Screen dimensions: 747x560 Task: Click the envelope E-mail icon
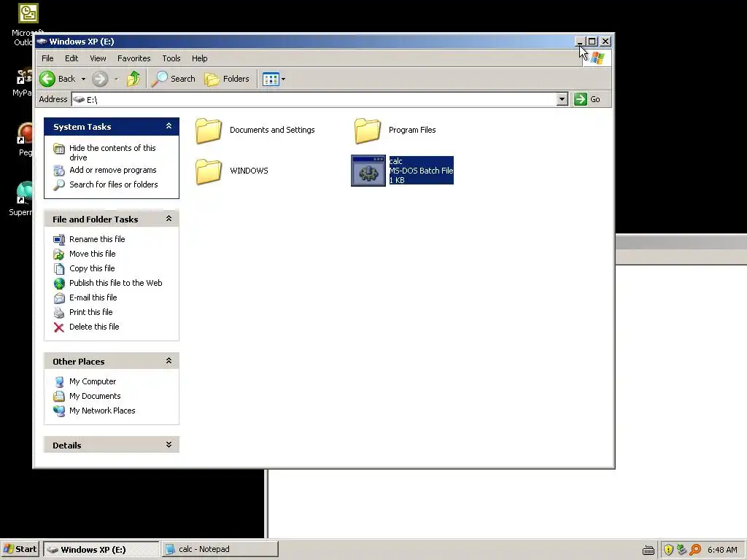(x=58, y=298)
